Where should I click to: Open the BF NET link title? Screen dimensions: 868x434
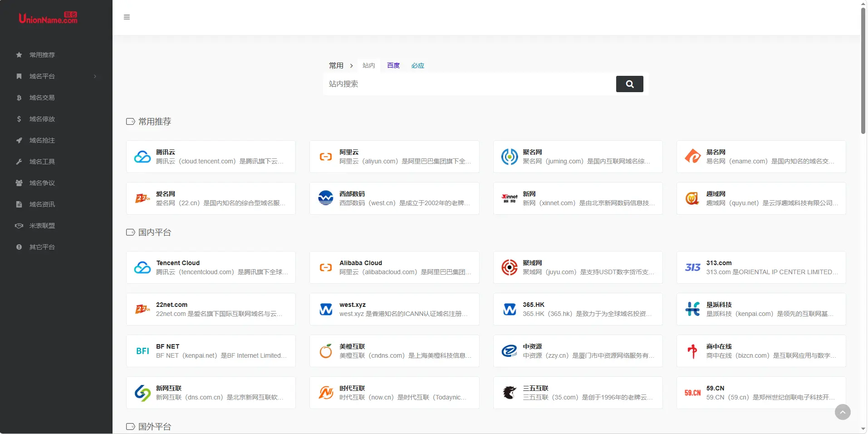click(167, 346)
